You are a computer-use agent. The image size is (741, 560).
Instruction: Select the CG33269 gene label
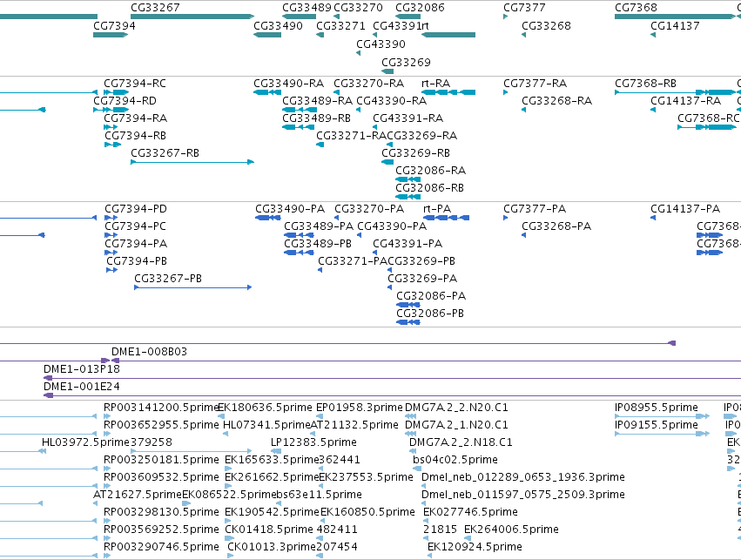[x=406, y=63]
